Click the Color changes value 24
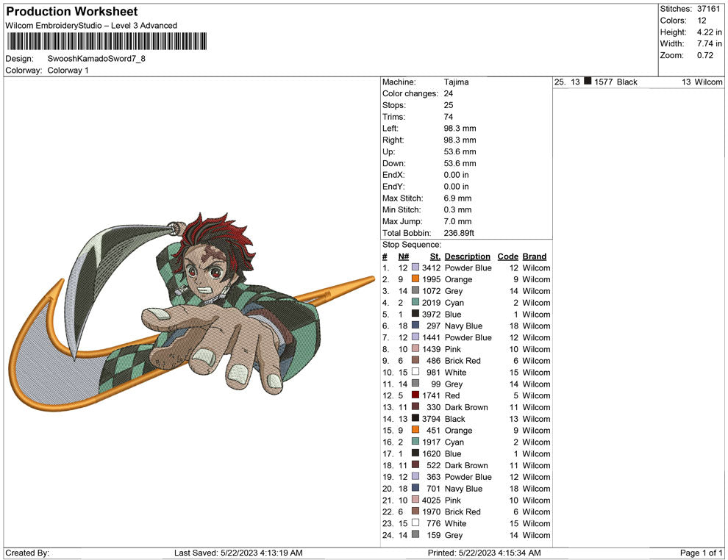The width and height of the screenshot is (728, 560). (448, 94)
